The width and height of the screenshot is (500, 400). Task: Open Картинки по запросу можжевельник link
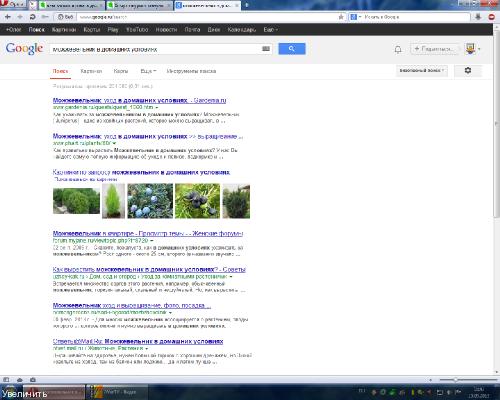coord(141,172)
